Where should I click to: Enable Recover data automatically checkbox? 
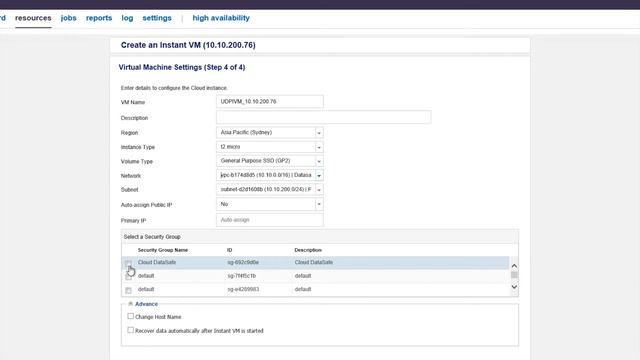tap(131, 330)
